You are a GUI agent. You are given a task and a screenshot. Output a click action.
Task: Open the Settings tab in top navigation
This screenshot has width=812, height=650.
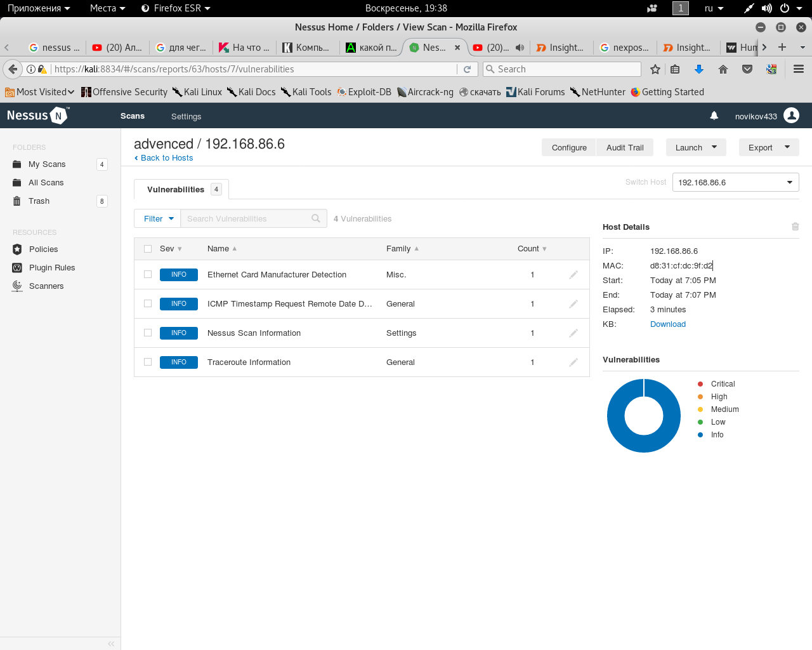tap(186, 116)
